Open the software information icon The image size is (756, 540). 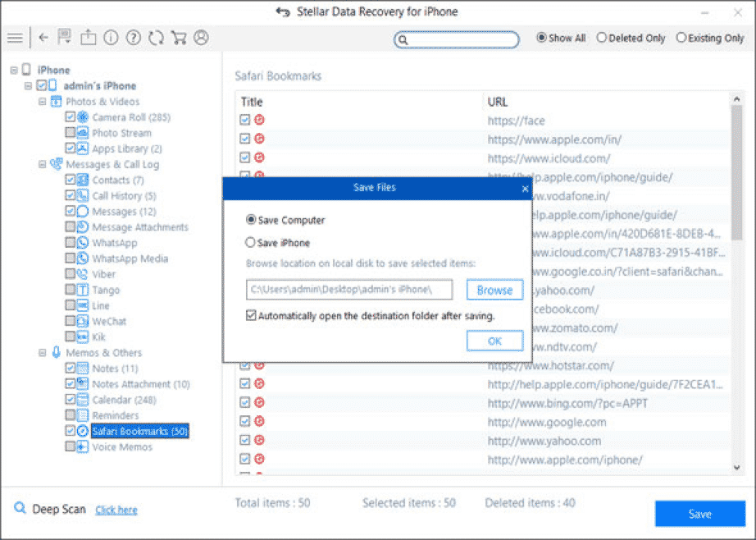point(111,38)
